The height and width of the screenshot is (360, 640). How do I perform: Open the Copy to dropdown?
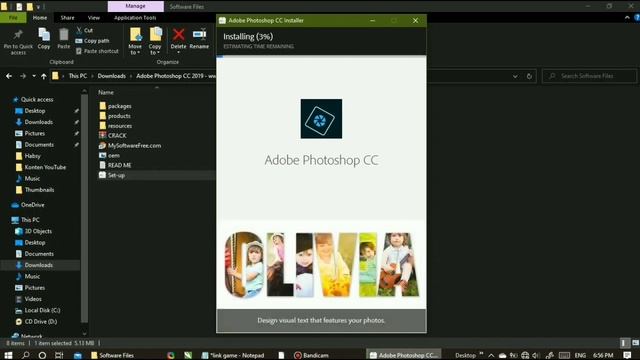click(155, 41)
